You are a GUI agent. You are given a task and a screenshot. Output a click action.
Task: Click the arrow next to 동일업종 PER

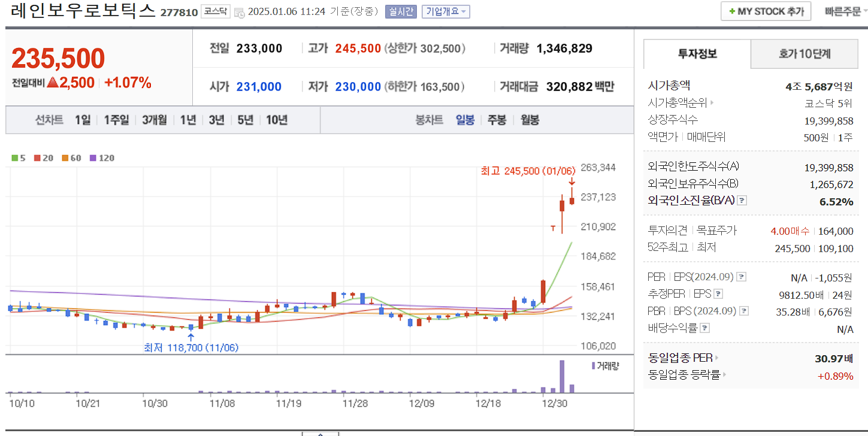(x=717, y=358)
